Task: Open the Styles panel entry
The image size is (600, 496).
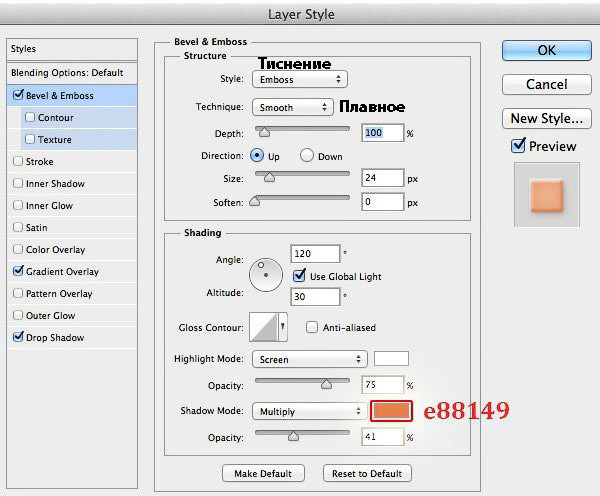Action: (72, 49)
